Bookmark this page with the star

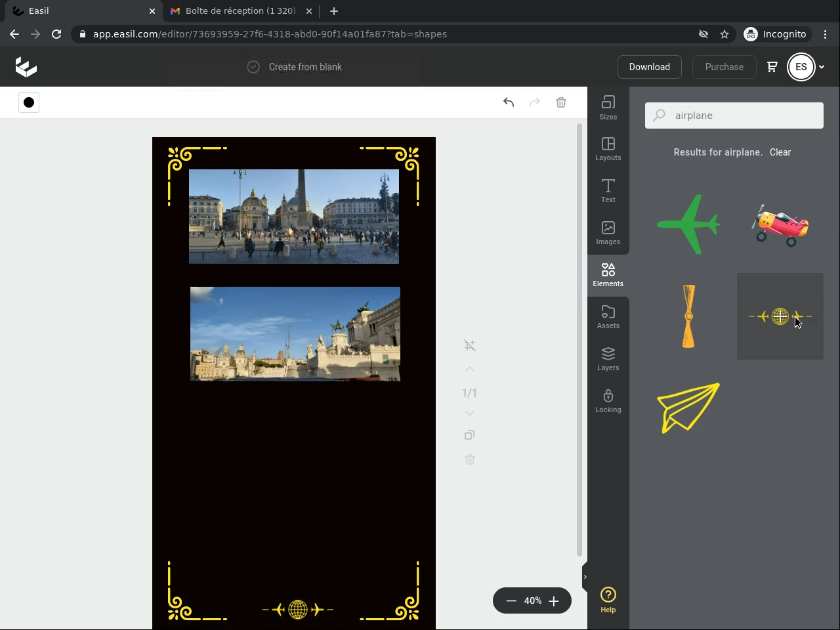pos(724,34)
